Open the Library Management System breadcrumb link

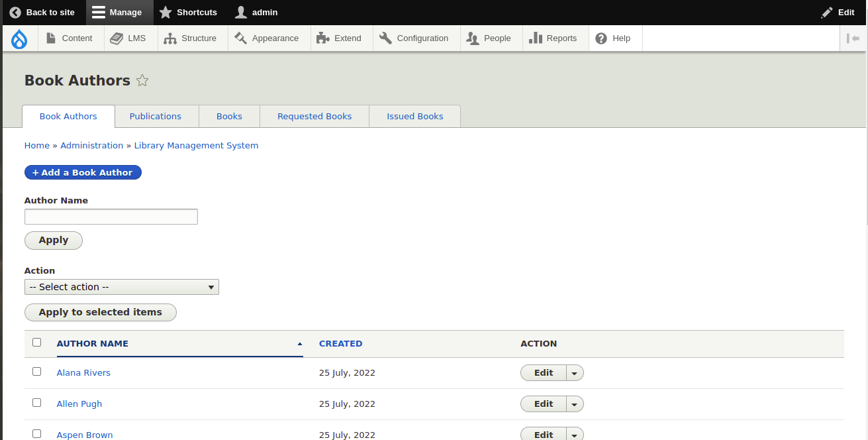point(196,145)
